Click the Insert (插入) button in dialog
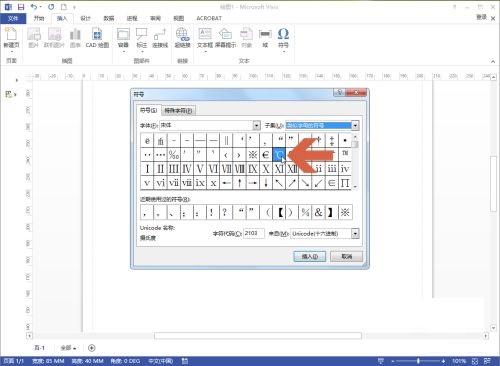The image size is (500, 366). click(310, 256)
